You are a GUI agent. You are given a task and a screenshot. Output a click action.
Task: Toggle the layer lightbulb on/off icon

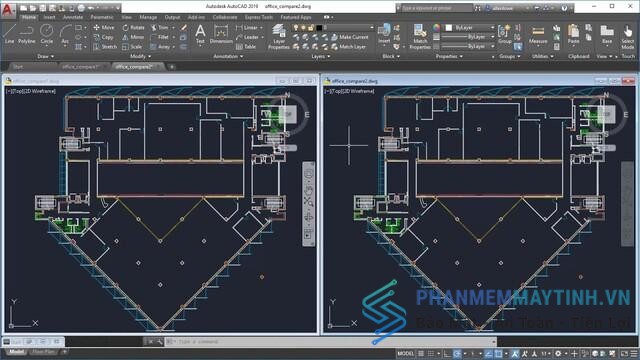pyautogui.click(x=296, y=27)
